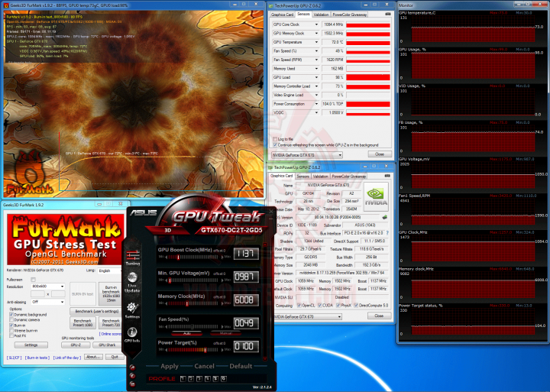Click Apply in GPU Tweak
The height and width of the screenshot is (392, 550).
[x=170, y=366]
